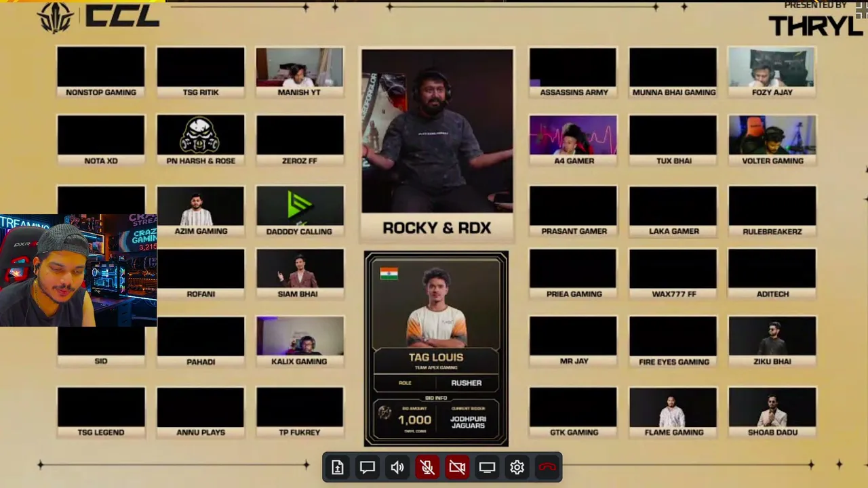Click the CCL logo
This screenshot has width=868, height=488.
pos(99,16)
